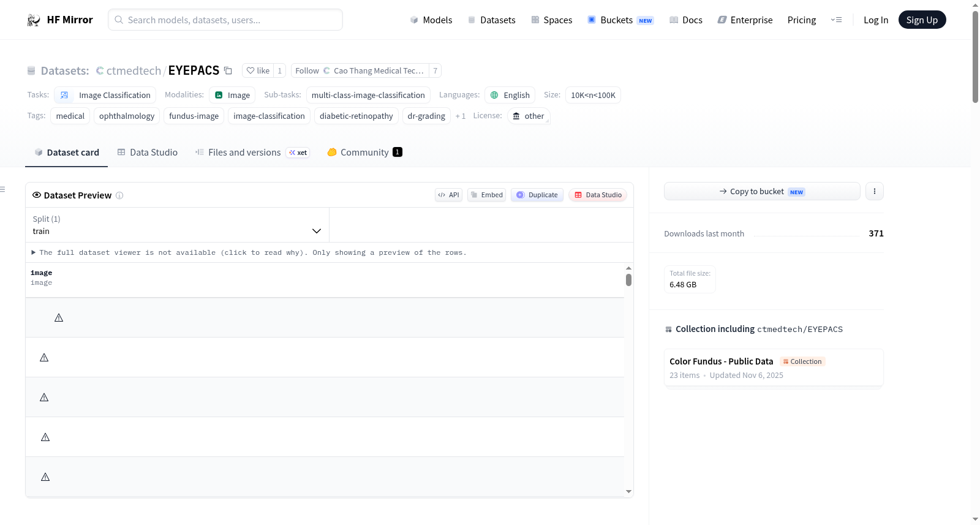
Task: Click the medical tag
Action: tap(70, 116)
